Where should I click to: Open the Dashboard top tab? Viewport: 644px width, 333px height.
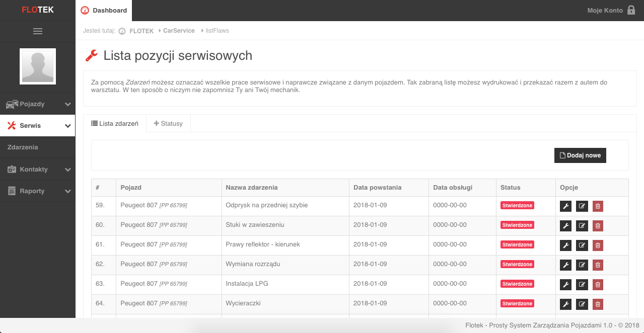tap(104, 10)
